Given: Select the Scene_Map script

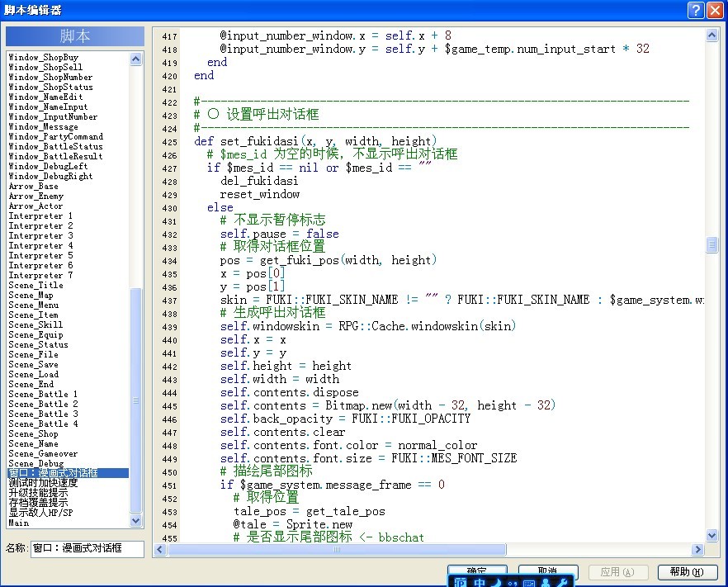Looking at the screenshot, I should pyautogui.click(x=31, y=296).
